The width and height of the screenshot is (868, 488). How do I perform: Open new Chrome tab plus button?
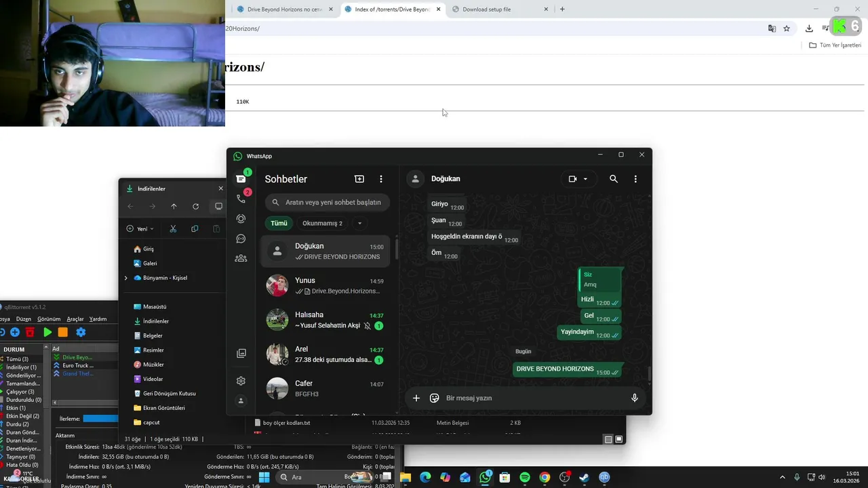(562, 9)
